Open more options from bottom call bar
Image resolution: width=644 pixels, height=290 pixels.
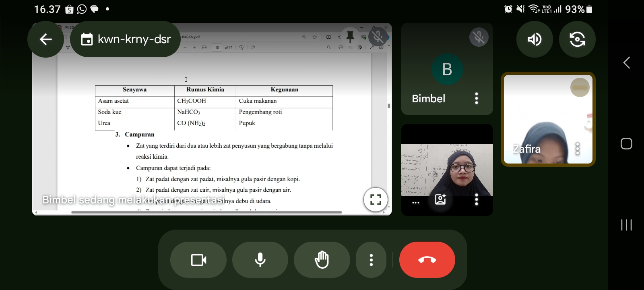point(371,260)
